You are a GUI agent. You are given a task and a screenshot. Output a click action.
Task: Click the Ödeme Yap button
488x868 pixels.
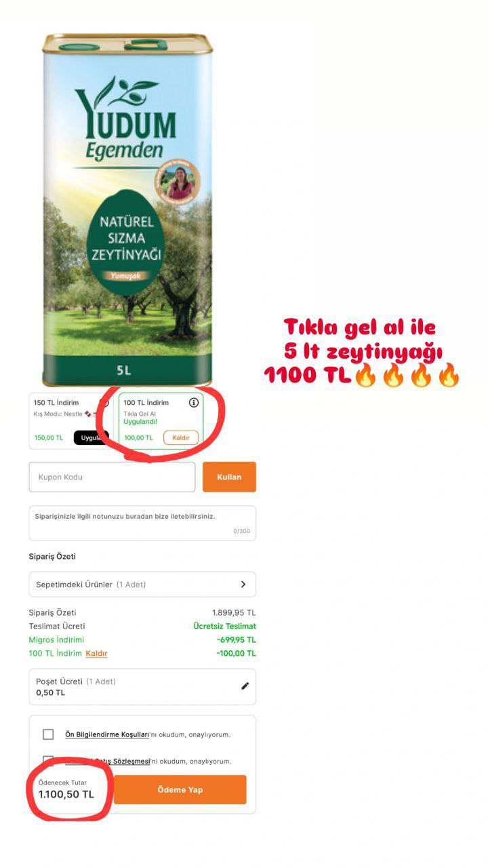(180, 789)
